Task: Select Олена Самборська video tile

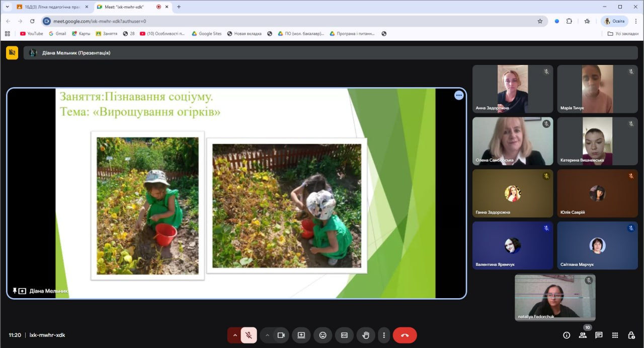Action: point(513,142)
